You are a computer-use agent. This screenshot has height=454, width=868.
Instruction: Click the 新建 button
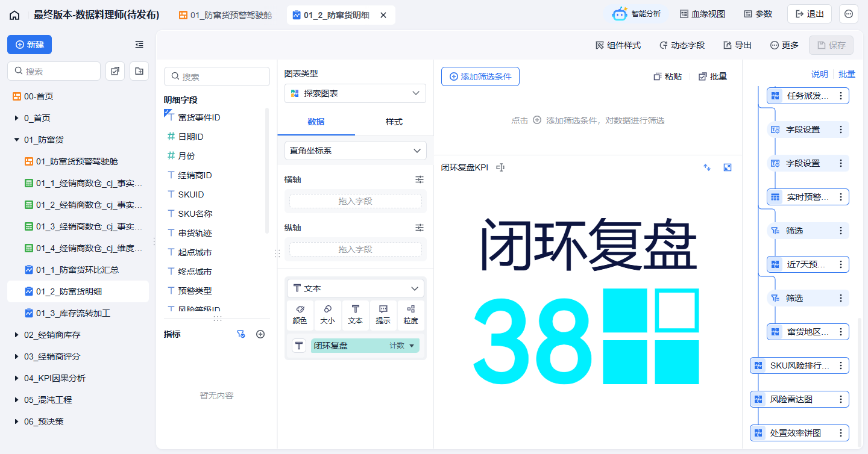coord(30,45)
